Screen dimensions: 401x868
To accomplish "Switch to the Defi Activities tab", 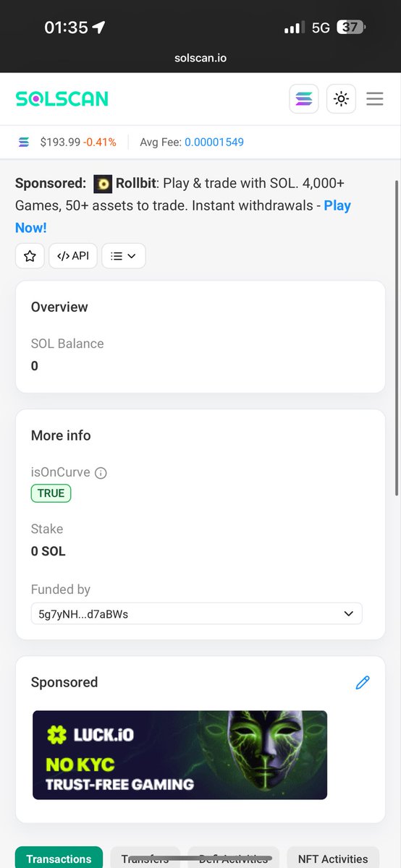I will point(234,859).
